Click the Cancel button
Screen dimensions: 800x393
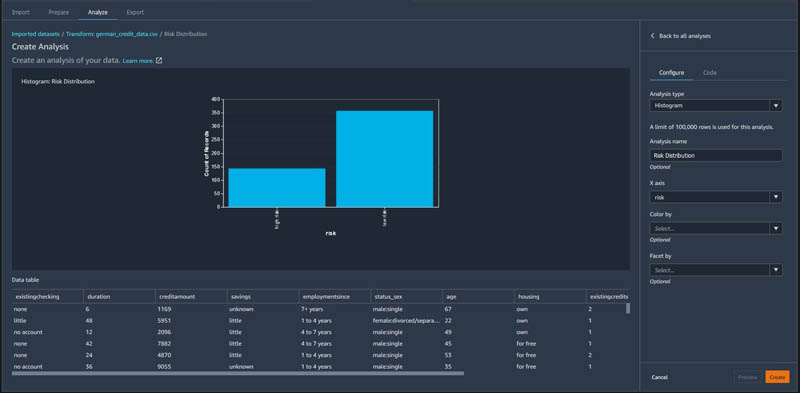tap(660, 377)
